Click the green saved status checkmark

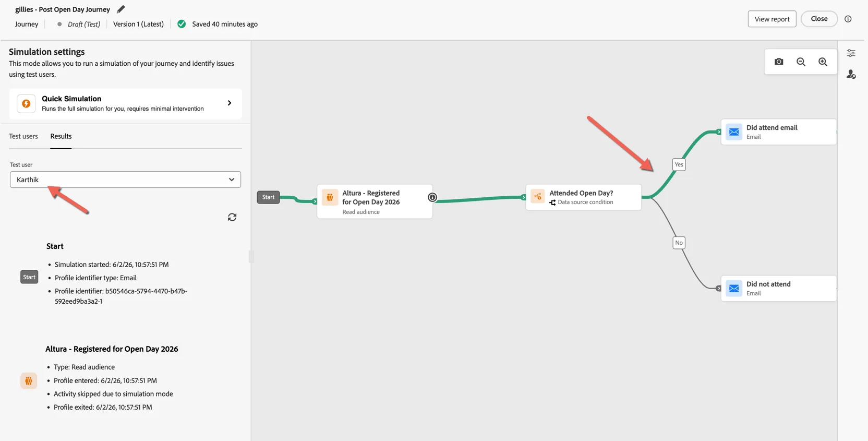(x=182, y=24)
